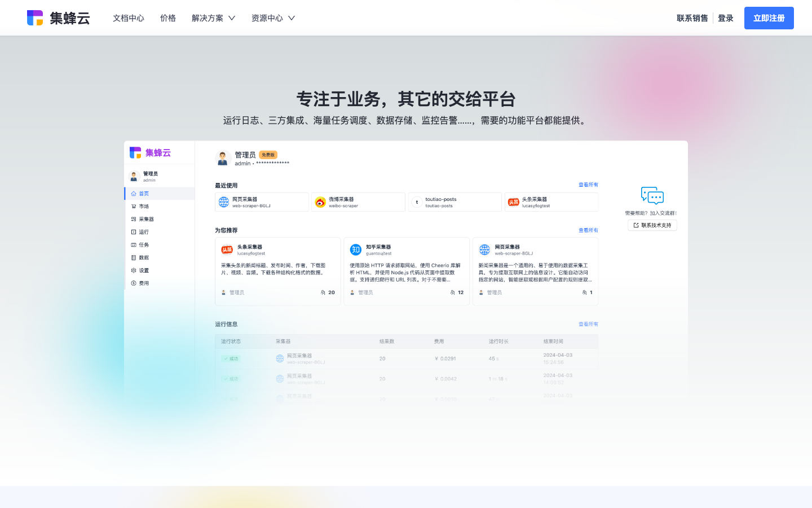Viewport: 812px width, 508px height.
Task: Click the ¥ 0.0291 cost cell
Action: pyautogui.click(x=445, y=358)
